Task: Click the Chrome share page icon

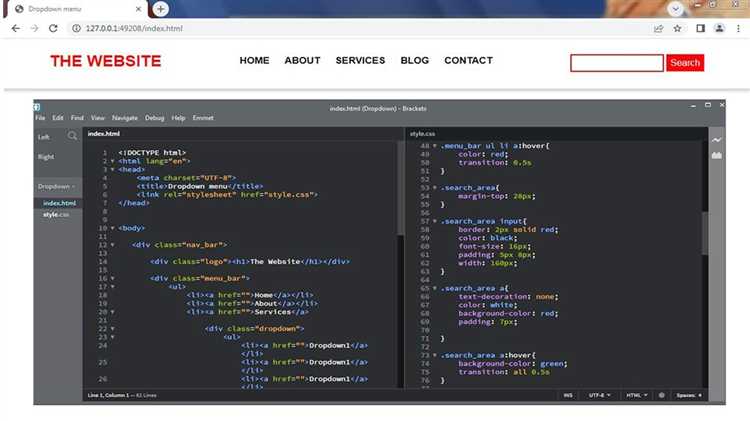Action: click(x=658, y=29)
